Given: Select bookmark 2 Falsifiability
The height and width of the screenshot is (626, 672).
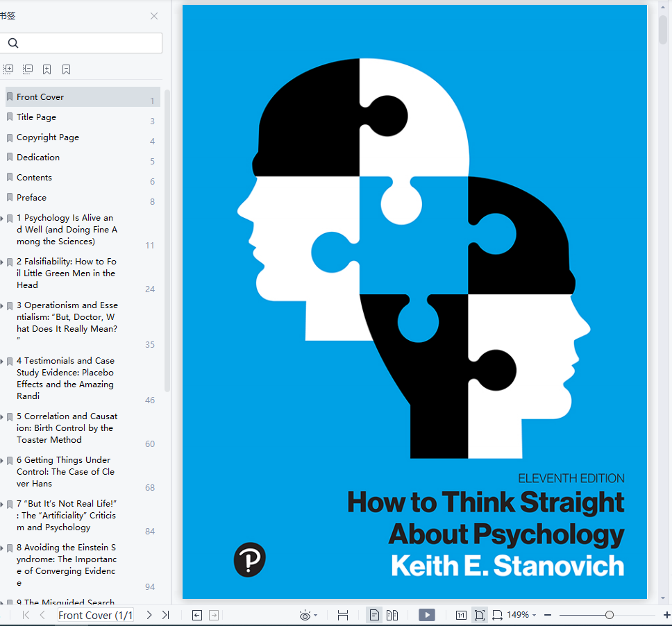Looking at the screenshot, I should [x=67, y=273].
